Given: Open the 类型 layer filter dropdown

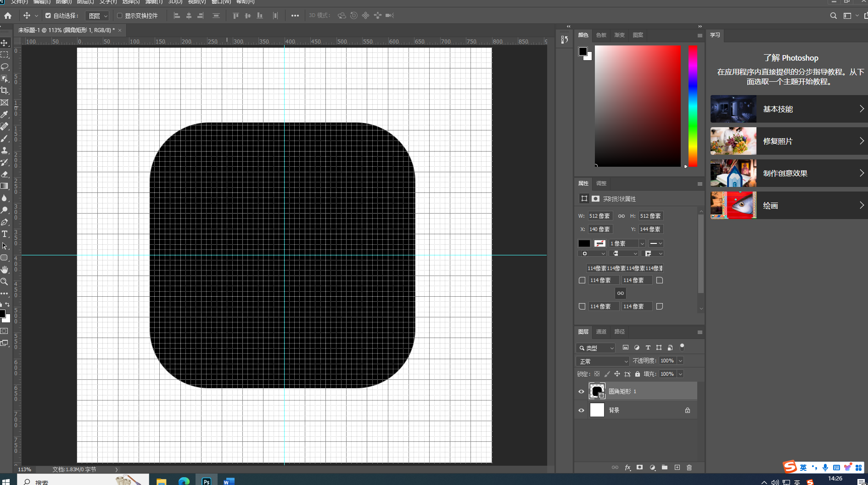Looking at the screenshot, I should coord(596,348).
